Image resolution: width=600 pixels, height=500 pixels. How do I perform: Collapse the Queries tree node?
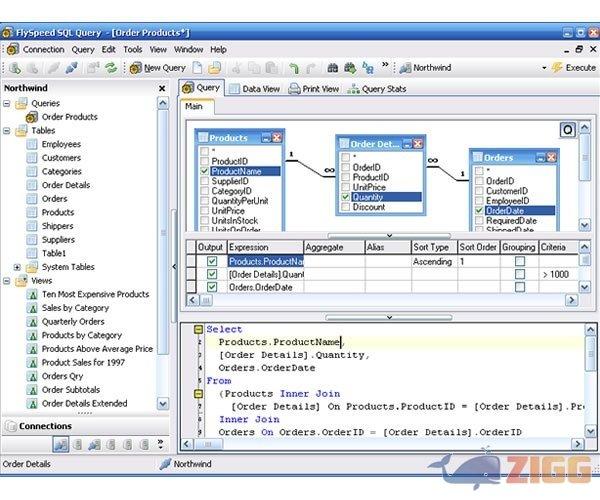7,103
